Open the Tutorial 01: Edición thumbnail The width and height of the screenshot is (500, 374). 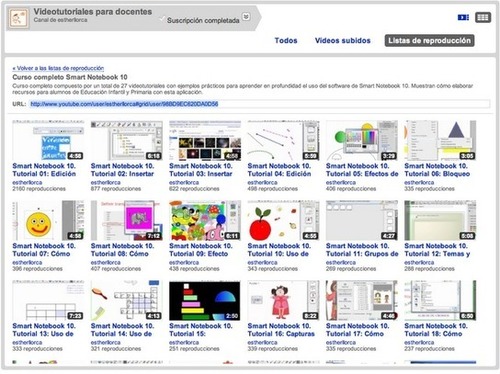48,141
